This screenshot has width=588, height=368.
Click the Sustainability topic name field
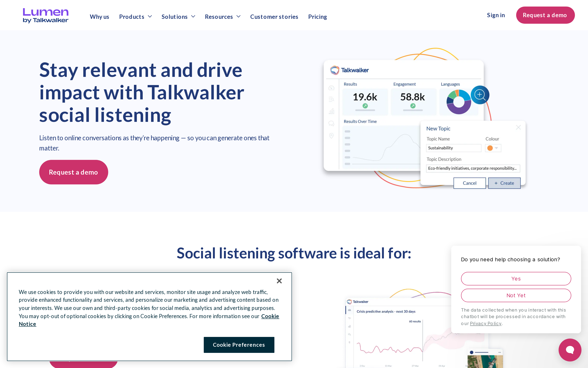click(x=454, y=148)
